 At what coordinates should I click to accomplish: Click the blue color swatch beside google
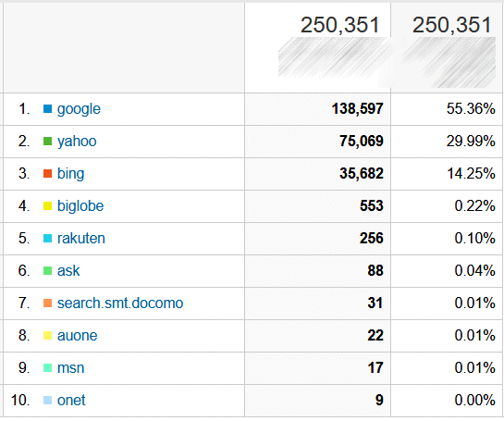pyautogui.click(x=47, y=109)
